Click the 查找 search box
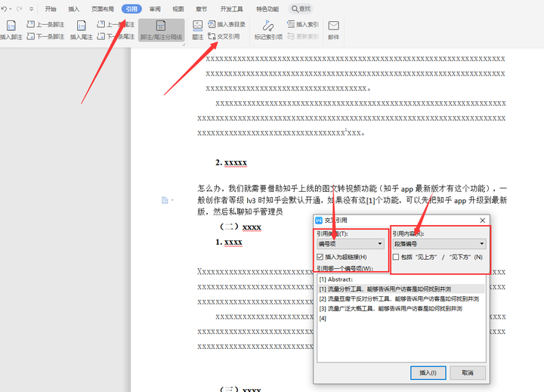 [x=301, y=9]
